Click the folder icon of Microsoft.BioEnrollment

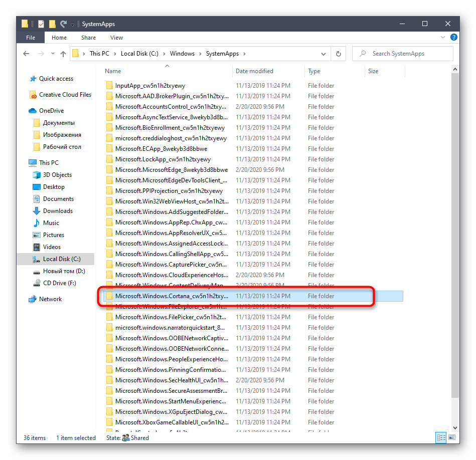(109, 128)
